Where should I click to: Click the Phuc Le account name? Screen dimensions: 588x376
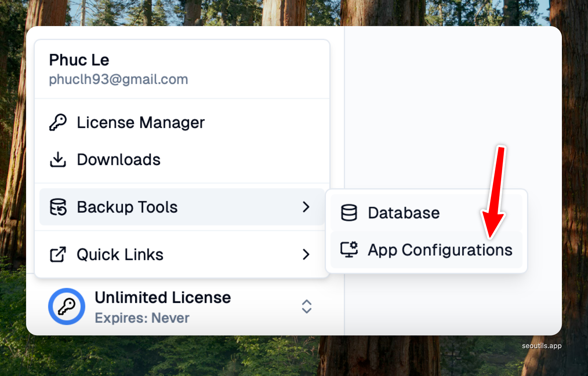coord(79,60)
